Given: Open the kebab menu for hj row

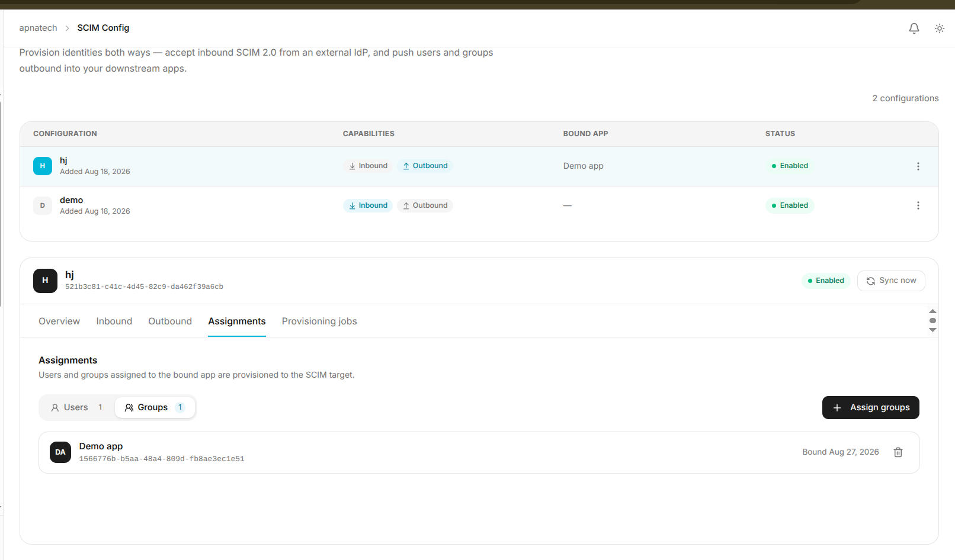Looking at the screenshot, I should [x=918, y=166].
